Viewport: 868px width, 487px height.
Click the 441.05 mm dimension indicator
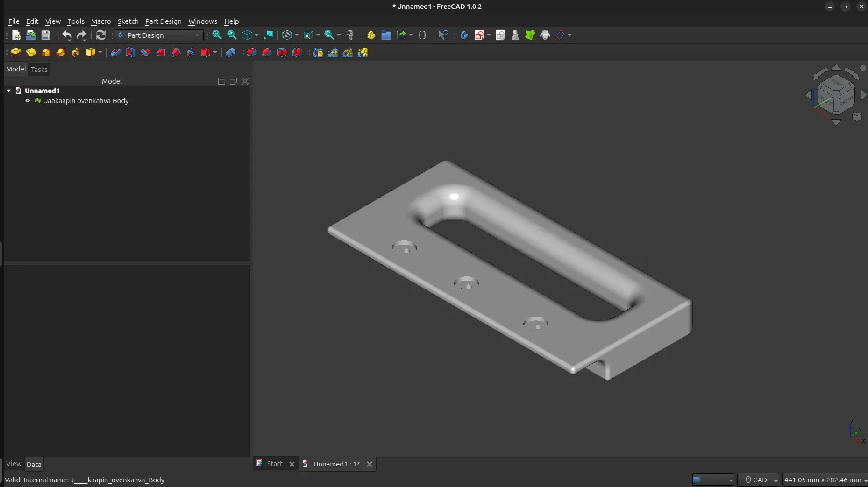point(823,480)
